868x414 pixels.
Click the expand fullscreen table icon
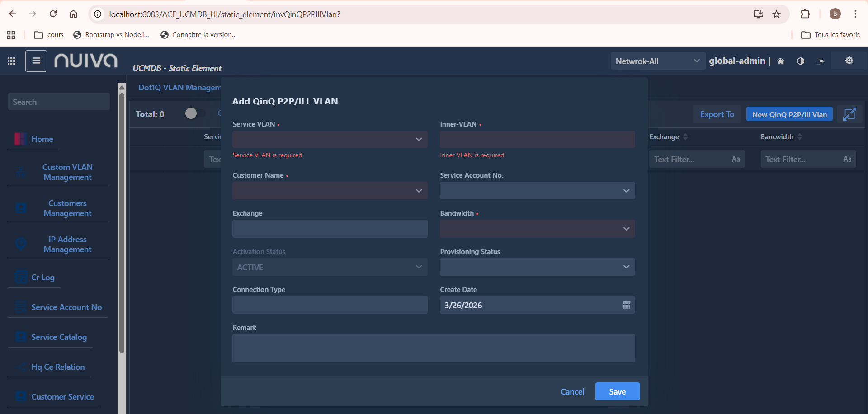849,114
